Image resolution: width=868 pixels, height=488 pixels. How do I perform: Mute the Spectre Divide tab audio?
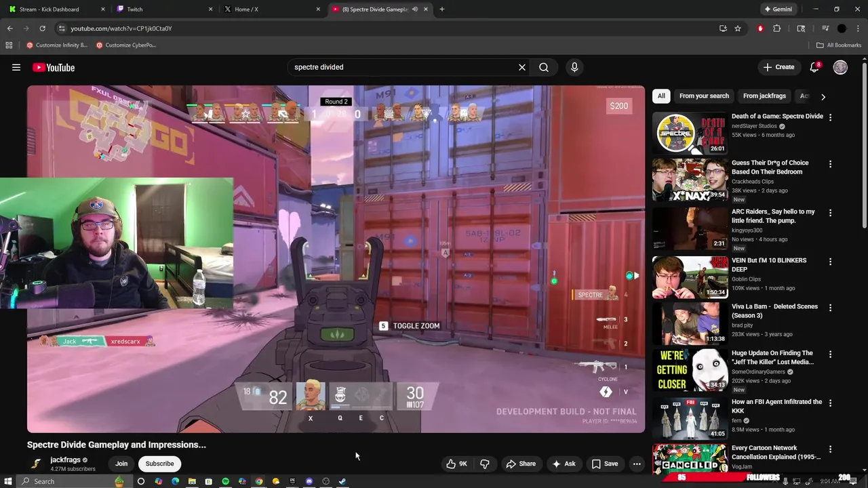414,9
